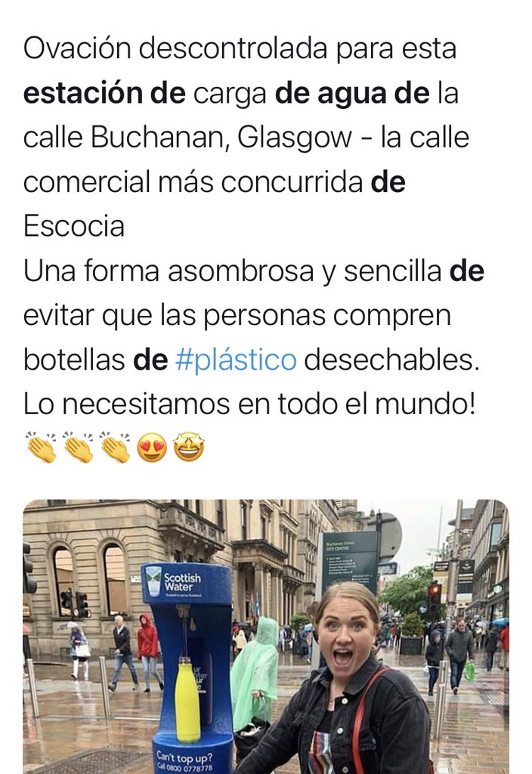Select the heart-eyes emoji

point(152,447)
